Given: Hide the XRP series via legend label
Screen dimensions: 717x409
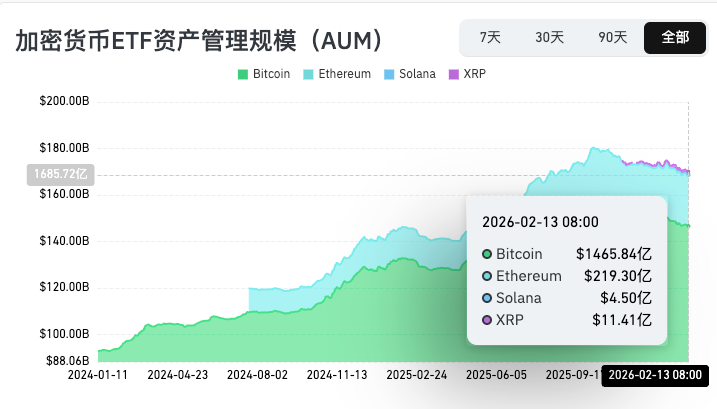Looking at the screenshot, I should (473, 74).
